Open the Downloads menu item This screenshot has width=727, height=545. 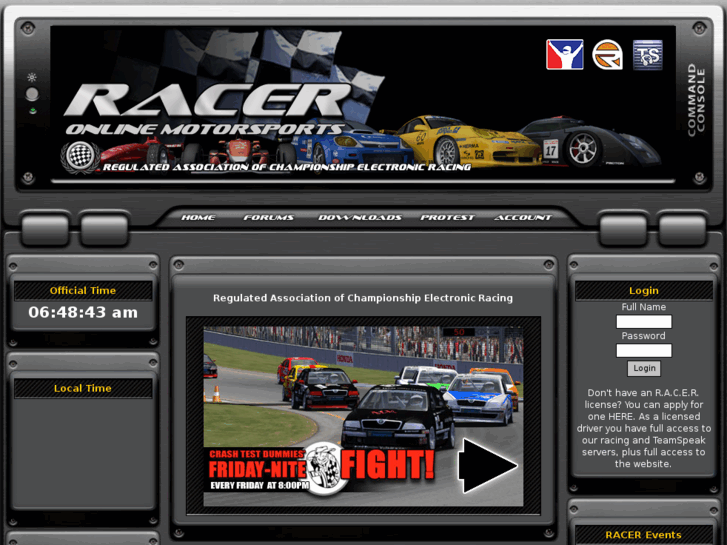pos(360,217)
